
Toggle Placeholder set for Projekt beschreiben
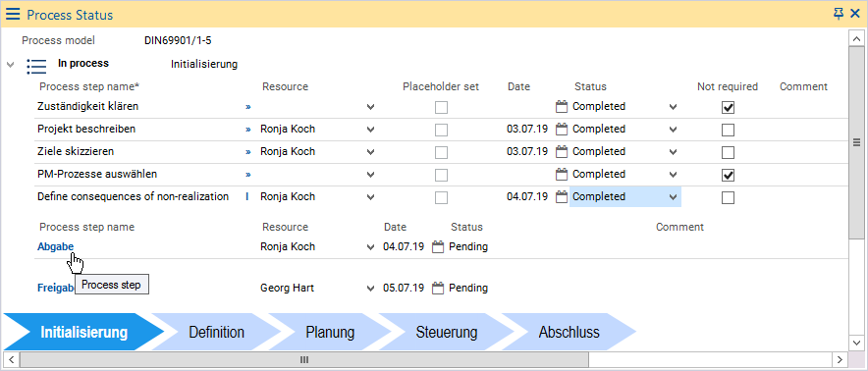[441, 131]
